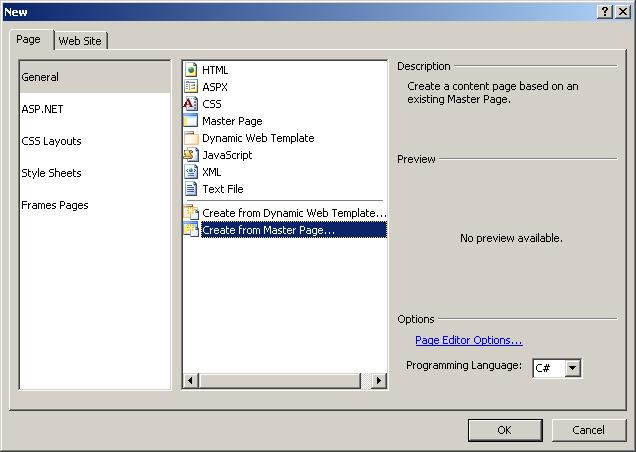
Task: Choose the XML list label
Action: (x=212, y=172)
